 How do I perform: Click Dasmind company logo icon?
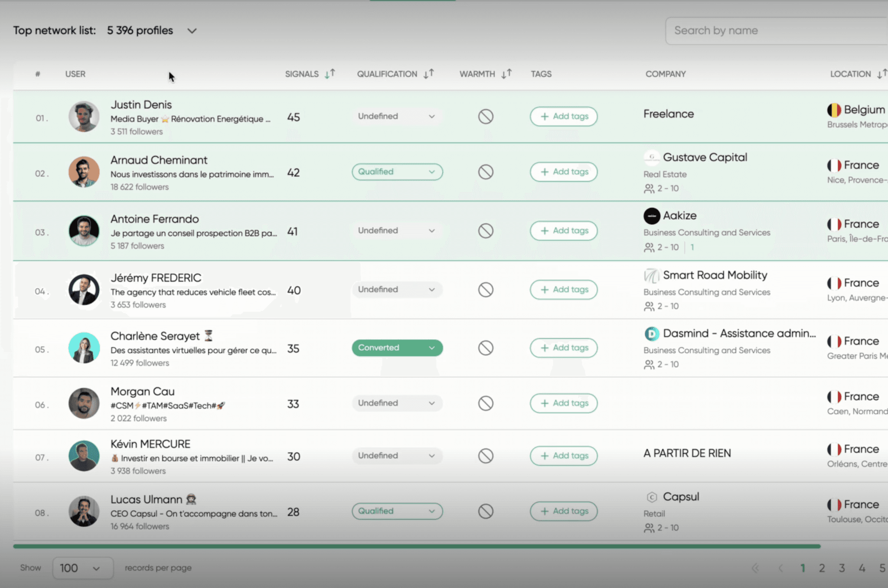(x=651, y=333)
